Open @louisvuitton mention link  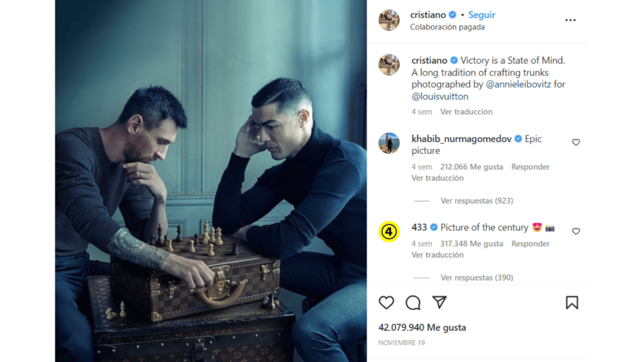(440, 96)
